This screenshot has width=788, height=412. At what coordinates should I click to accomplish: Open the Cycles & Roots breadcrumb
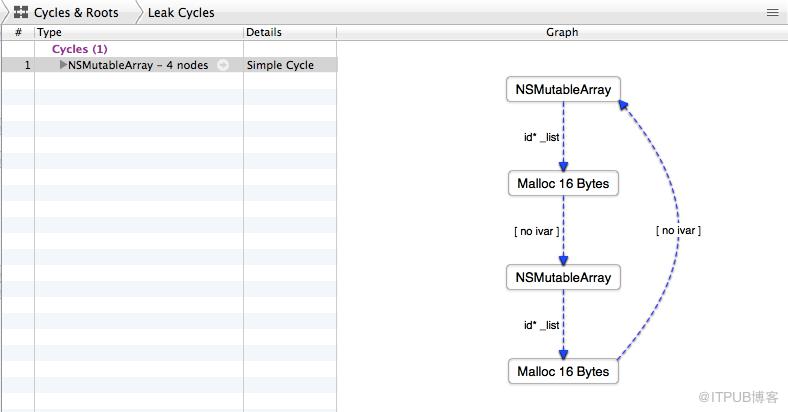(76, 13)
